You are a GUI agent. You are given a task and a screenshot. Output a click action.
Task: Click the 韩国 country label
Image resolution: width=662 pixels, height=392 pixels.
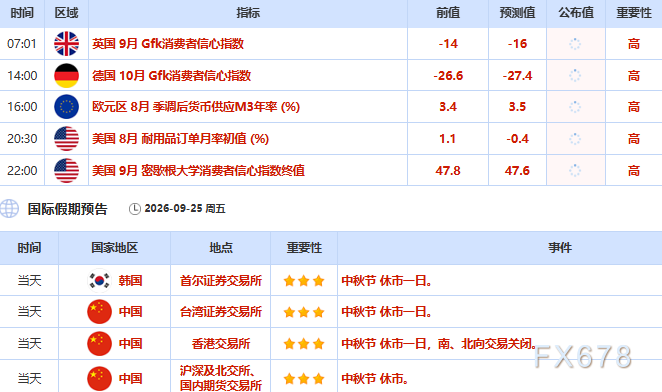coord(130,280)
